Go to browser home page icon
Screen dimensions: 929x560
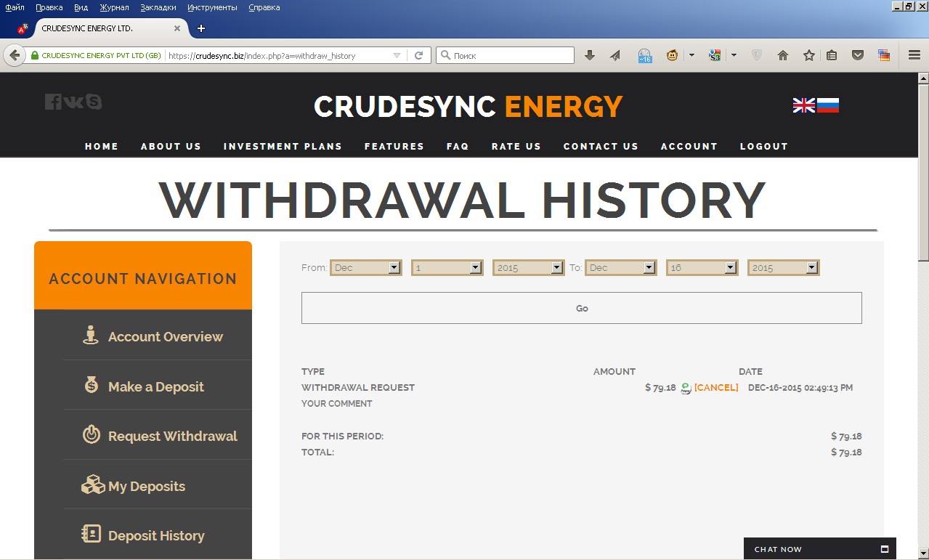click(783, 55)
